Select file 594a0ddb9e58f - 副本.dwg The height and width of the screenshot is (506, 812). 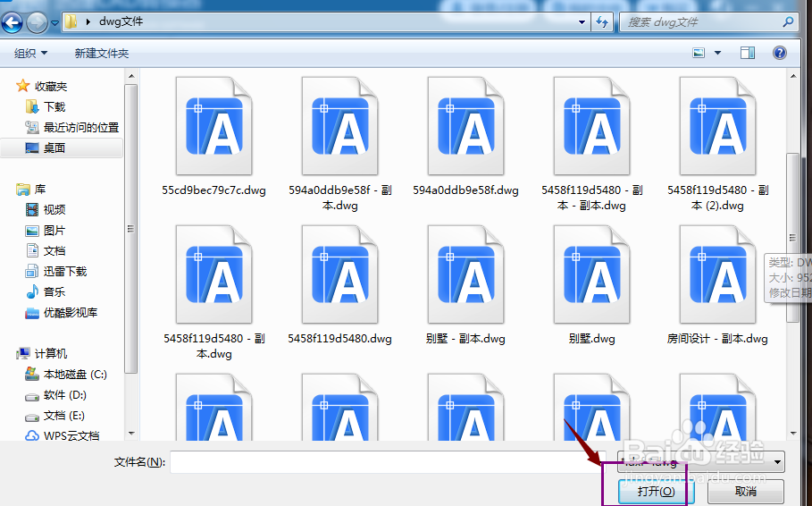(339, 144)
